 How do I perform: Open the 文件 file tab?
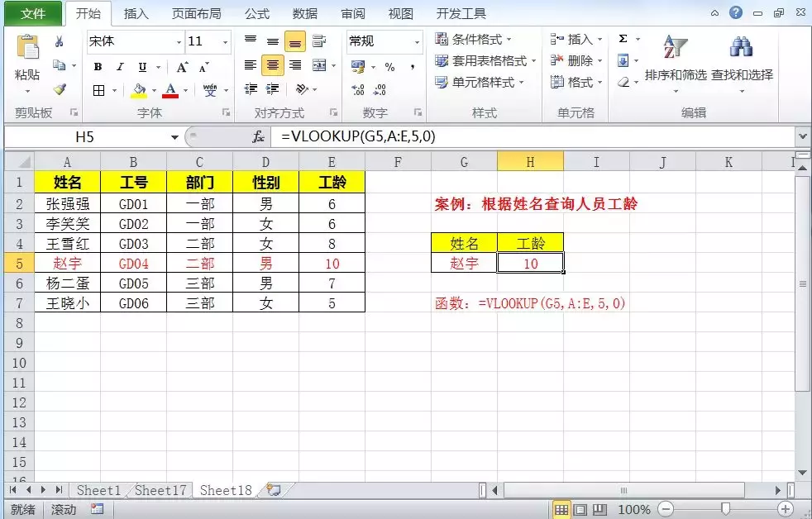(33, 13)
